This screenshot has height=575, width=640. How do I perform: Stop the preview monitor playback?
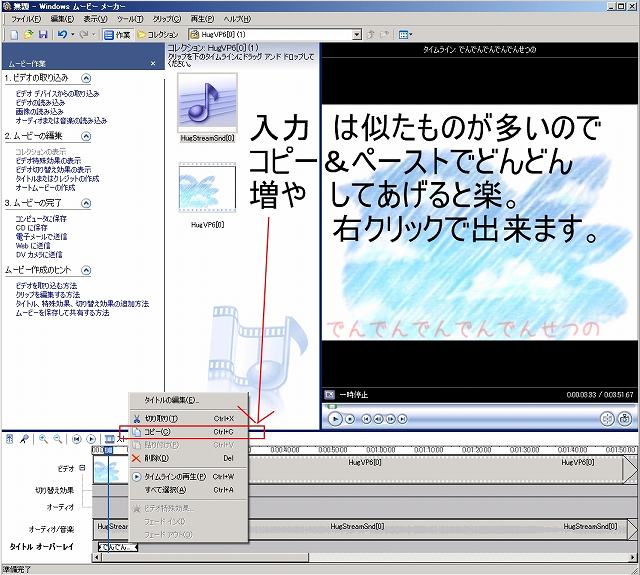(x=350, y=419)
